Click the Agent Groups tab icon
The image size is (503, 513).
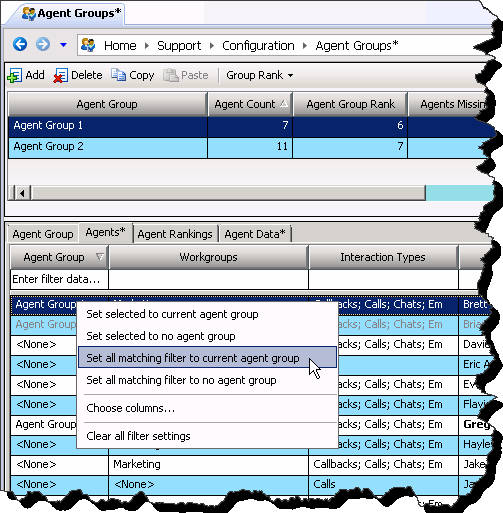tap(29, 14)
